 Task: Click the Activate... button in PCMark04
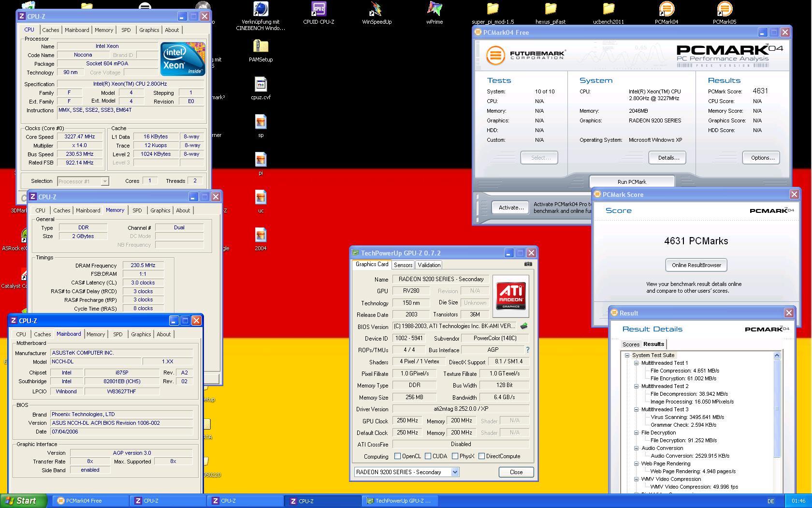pos(511,208)
